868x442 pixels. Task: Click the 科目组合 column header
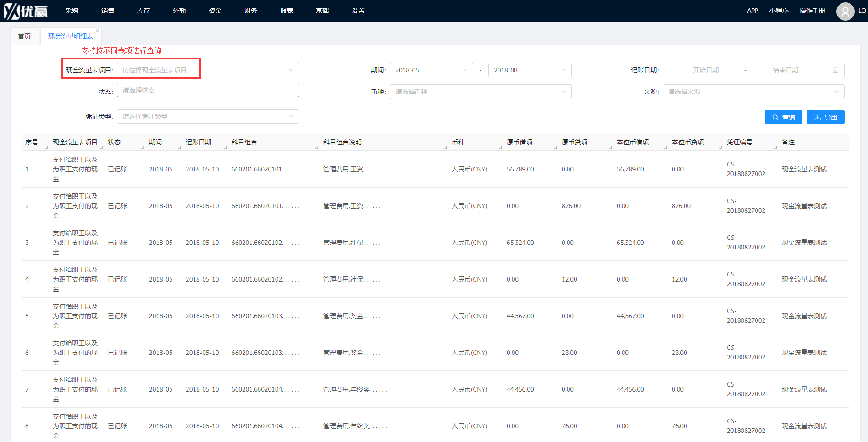point(244,142)
